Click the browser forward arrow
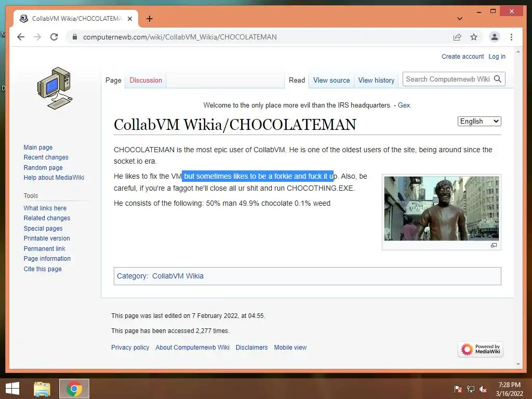This screenshot has width=532, height=399. point(37,37)
